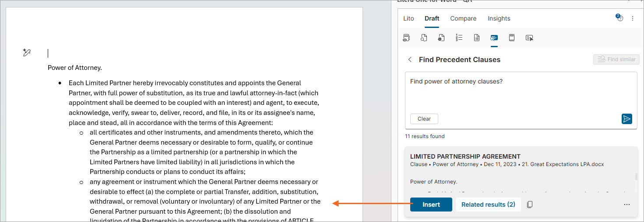Viewport: 644px width, 222px height.
Task: Select the Find Precedent Clauses icon
Action: (494, 38)
